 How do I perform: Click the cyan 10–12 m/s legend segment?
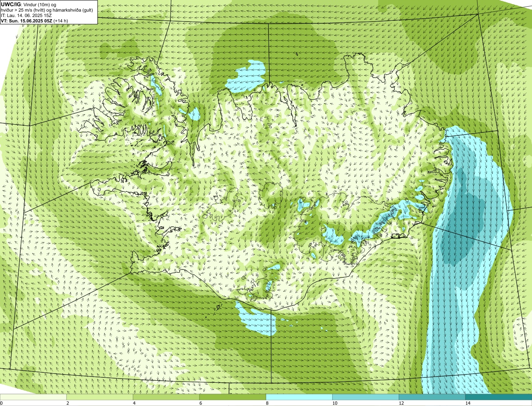tap(366, 397)
